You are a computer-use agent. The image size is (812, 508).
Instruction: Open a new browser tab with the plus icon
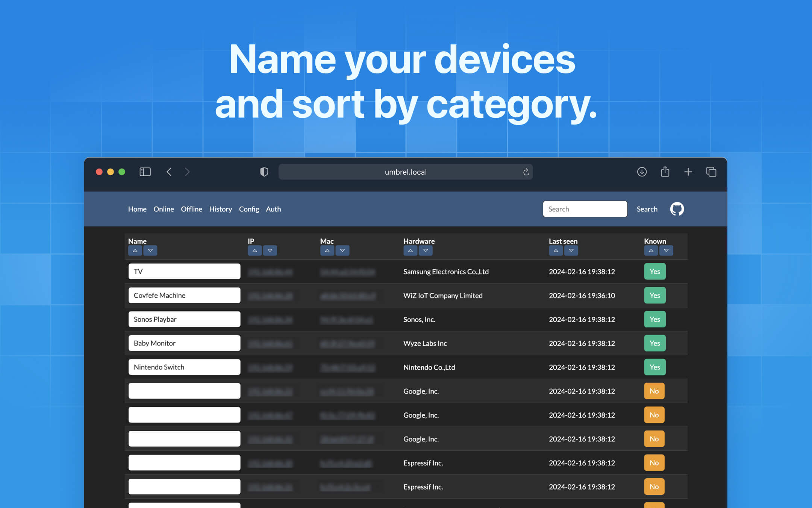click(688, 172)
